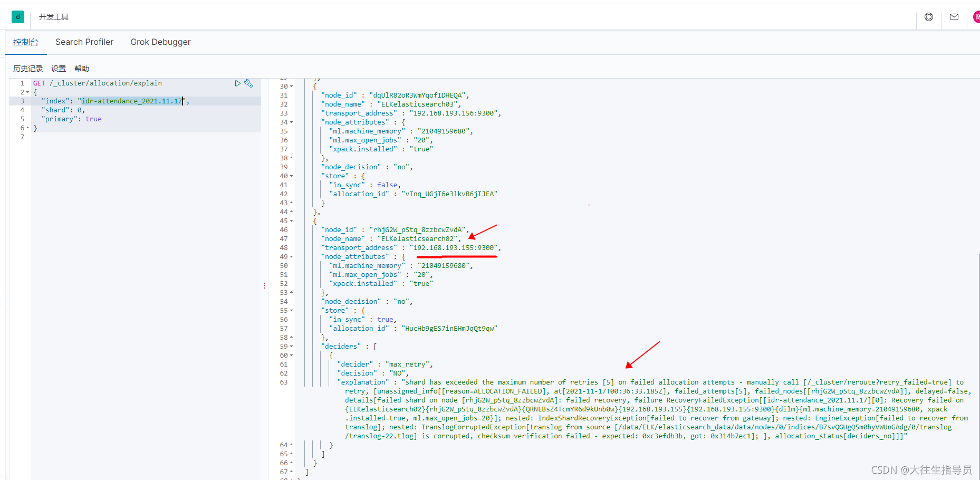Viewport: 980px width, 480px height.
Task: Switch to the Grok Debugger tab
Action: tap(160, 42)
